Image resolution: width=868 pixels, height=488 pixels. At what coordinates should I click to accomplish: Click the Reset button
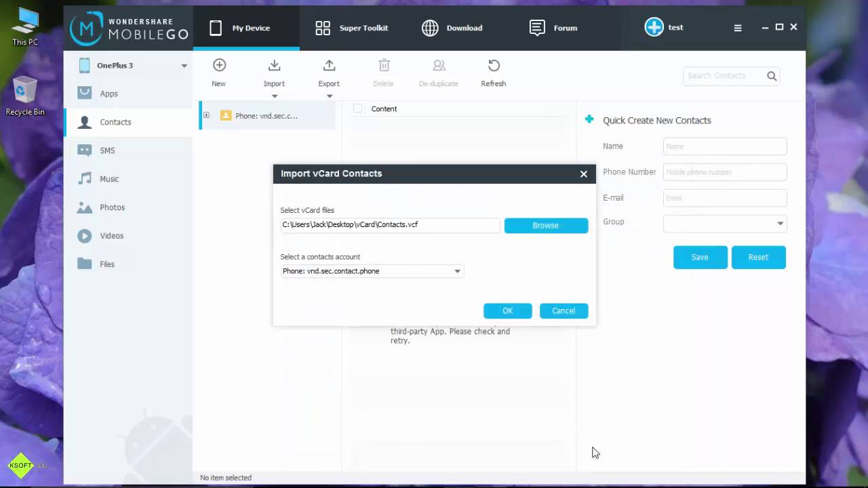point(758,257)
